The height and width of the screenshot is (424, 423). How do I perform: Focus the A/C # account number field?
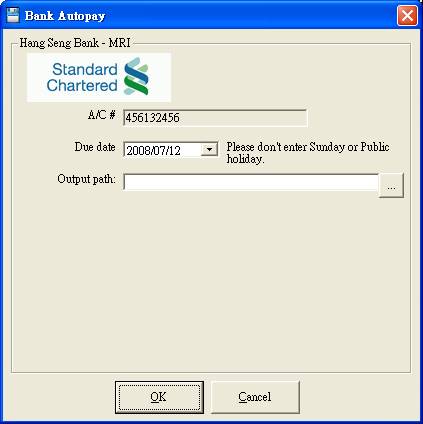pos(215,118)
